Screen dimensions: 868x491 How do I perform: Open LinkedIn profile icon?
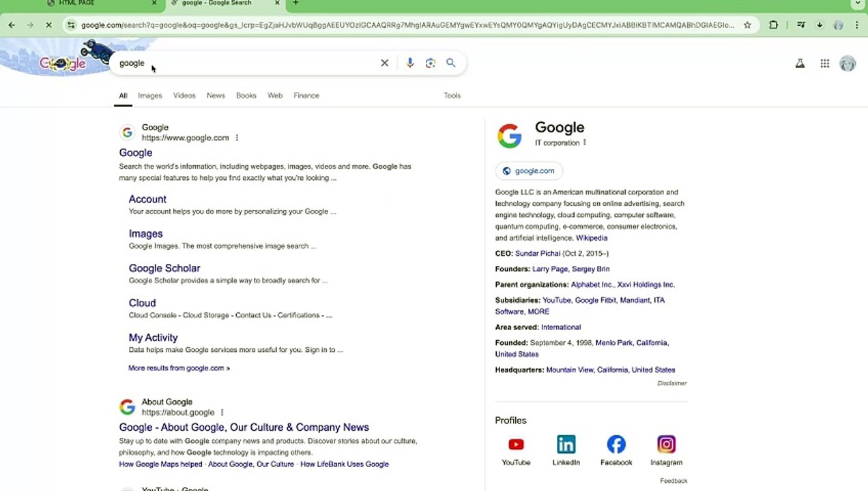566,445
